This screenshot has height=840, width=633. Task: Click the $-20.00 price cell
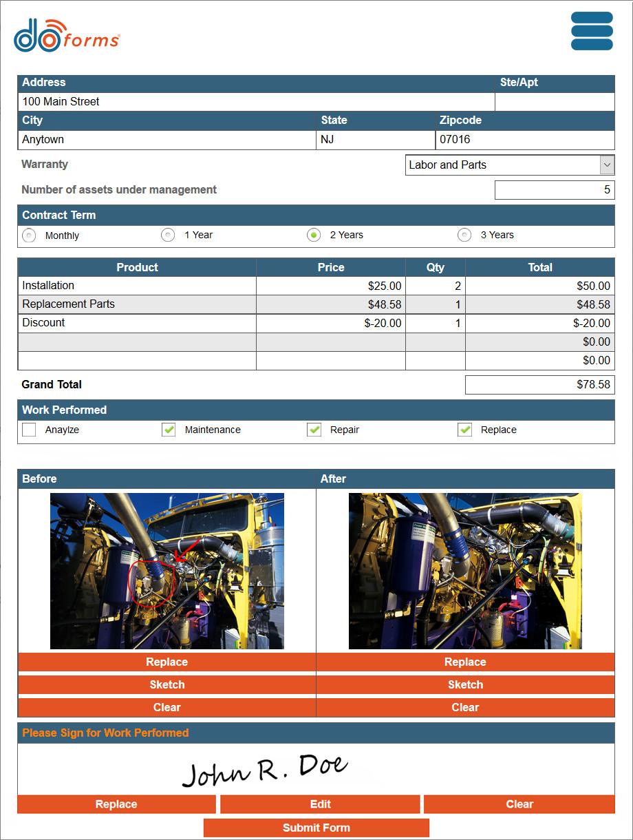coord(331,323)
